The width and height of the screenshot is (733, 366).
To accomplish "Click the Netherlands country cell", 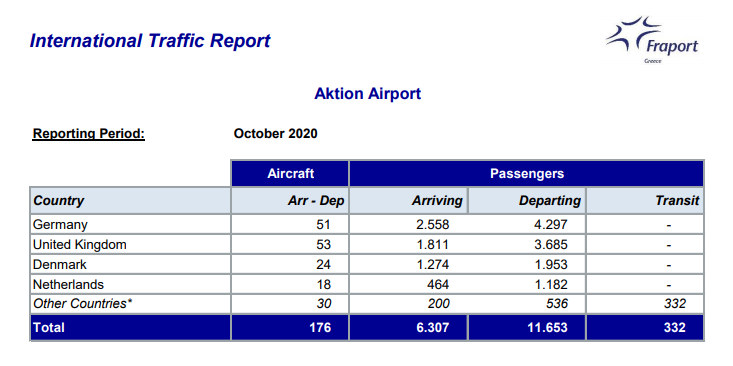I will (x=130, y=284).
